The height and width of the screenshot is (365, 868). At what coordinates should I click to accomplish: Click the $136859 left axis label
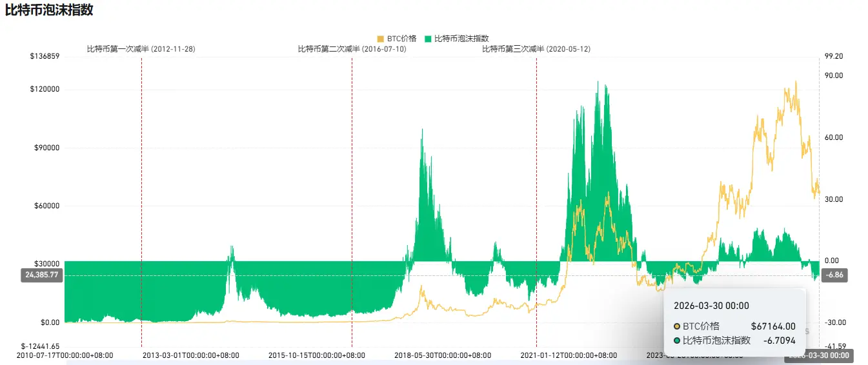click(45, 57)
